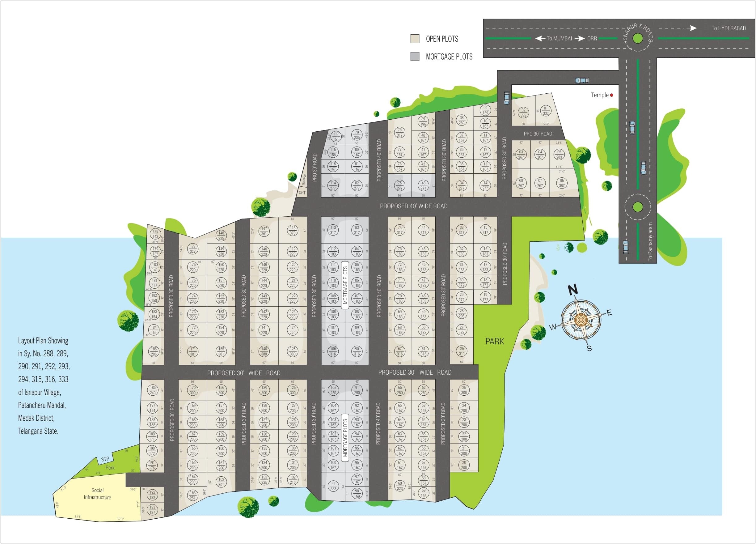Select plot 186 marker with area 240
The image size is (756, 544).
click(153, 390)
